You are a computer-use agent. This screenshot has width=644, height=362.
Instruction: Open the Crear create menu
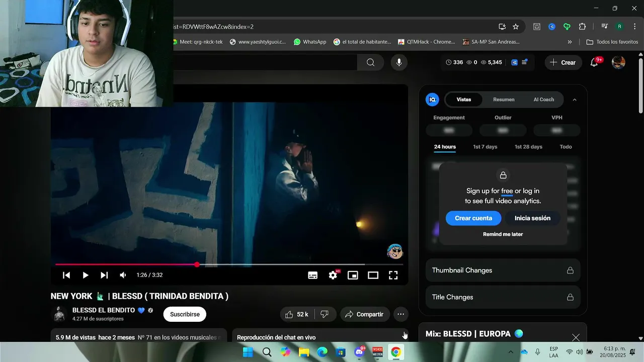562,62
